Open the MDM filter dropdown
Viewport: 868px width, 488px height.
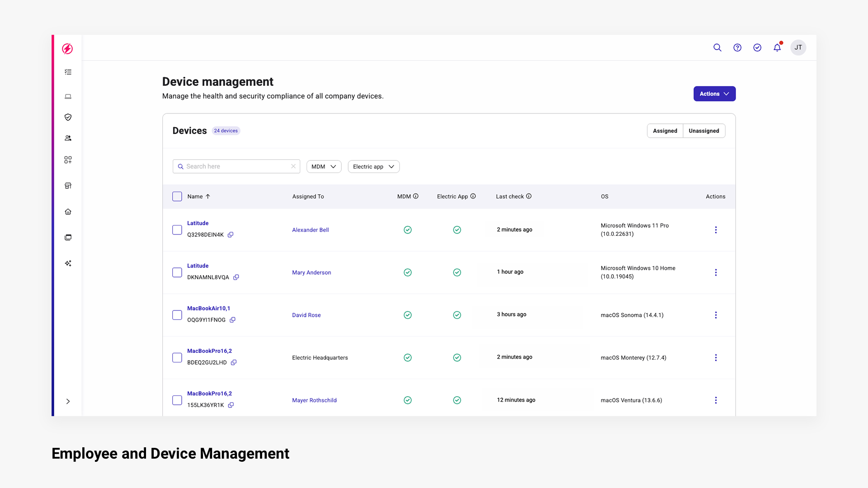point(324,167)
